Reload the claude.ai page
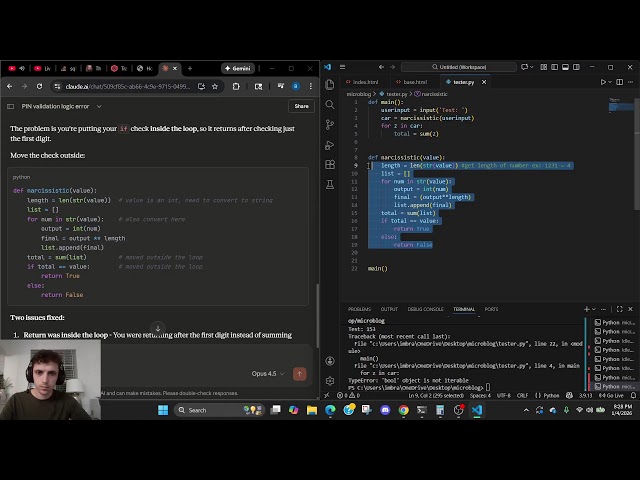This screenshot has height=480, width=640. pos(39,86)
